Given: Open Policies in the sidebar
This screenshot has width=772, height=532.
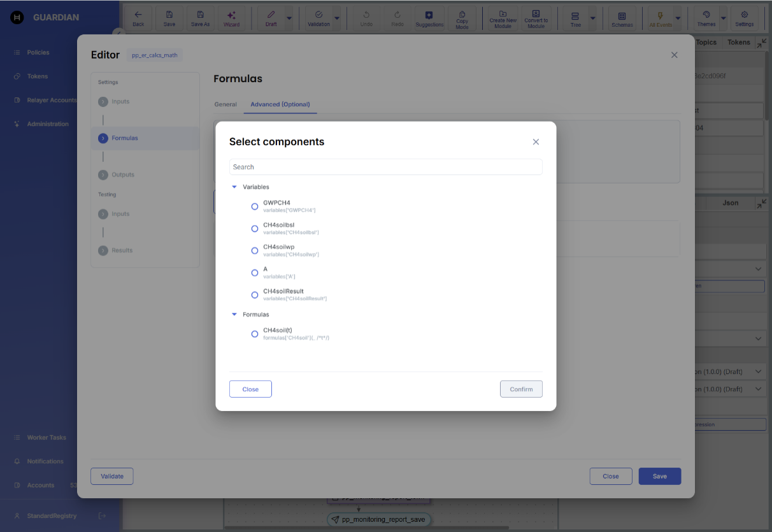Looking at the screenshot, I should [38, 52].
